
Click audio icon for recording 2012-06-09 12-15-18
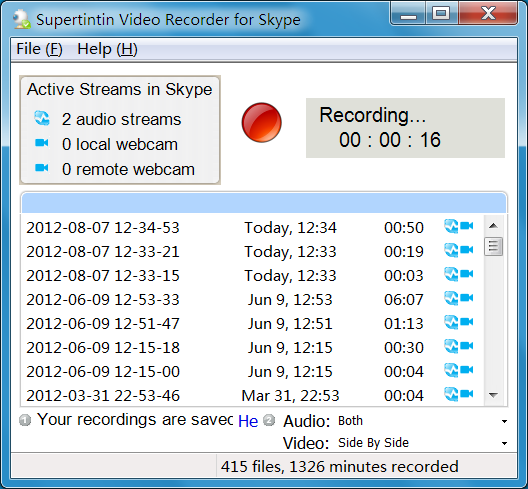point(451,346)
